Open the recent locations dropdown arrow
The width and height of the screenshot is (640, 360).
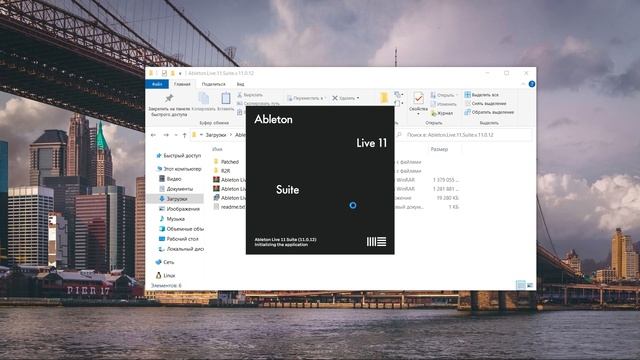coord(176,135)
